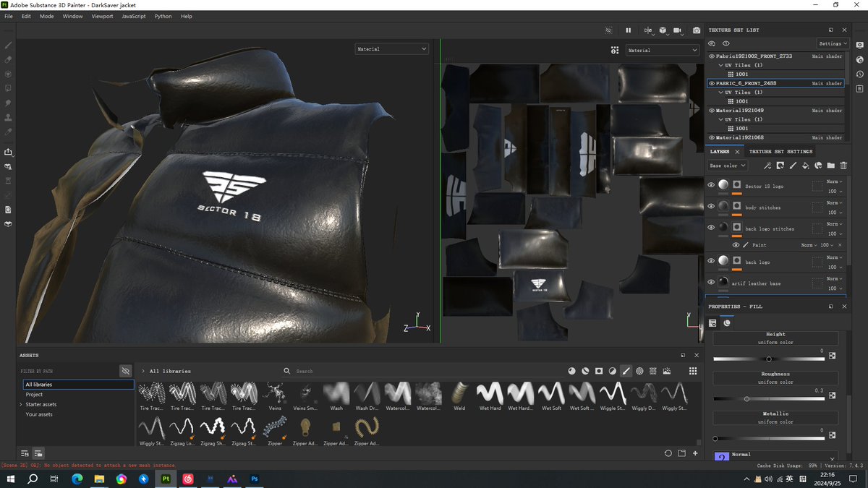The image size is (868, 488).
Task: Add a fill layer in Layers panel
Action: click(x=805, y=166)
